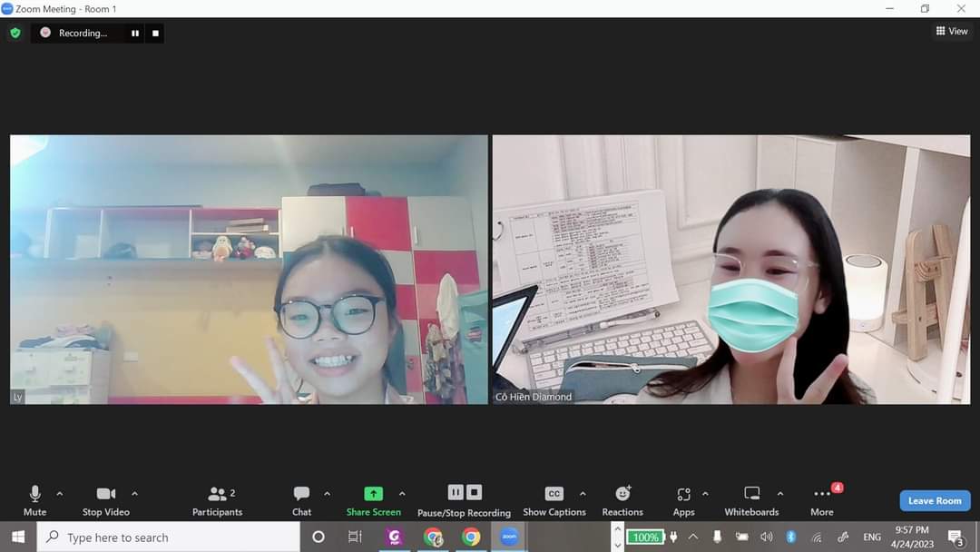Expand audio options arrow beside Mute
The width and height of the screenshot is (980, 552).
(60, 494)
